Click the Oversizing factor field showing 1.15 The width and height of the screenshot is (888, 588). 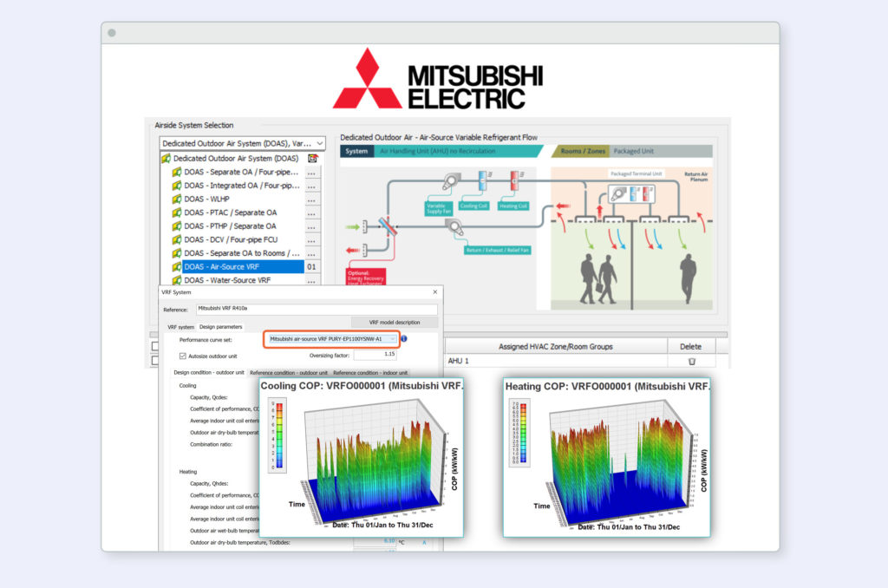[375, 356]
